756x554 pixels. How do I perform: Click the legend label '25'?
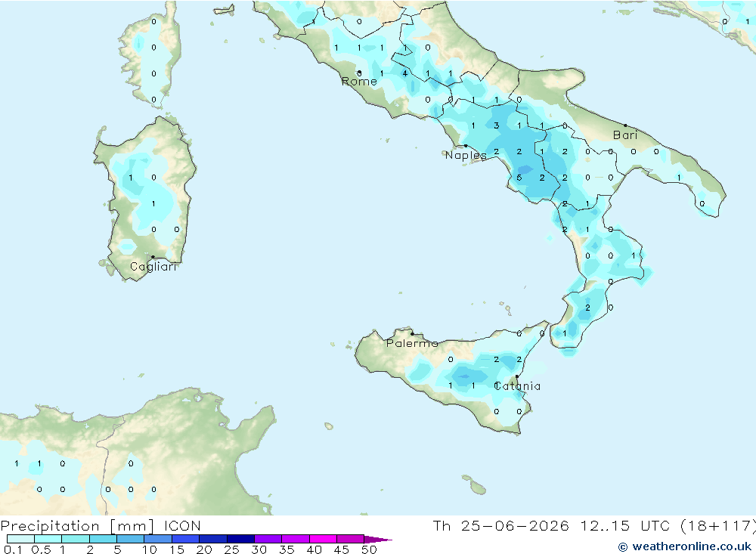pyautogui.click(x=231, y=549)
